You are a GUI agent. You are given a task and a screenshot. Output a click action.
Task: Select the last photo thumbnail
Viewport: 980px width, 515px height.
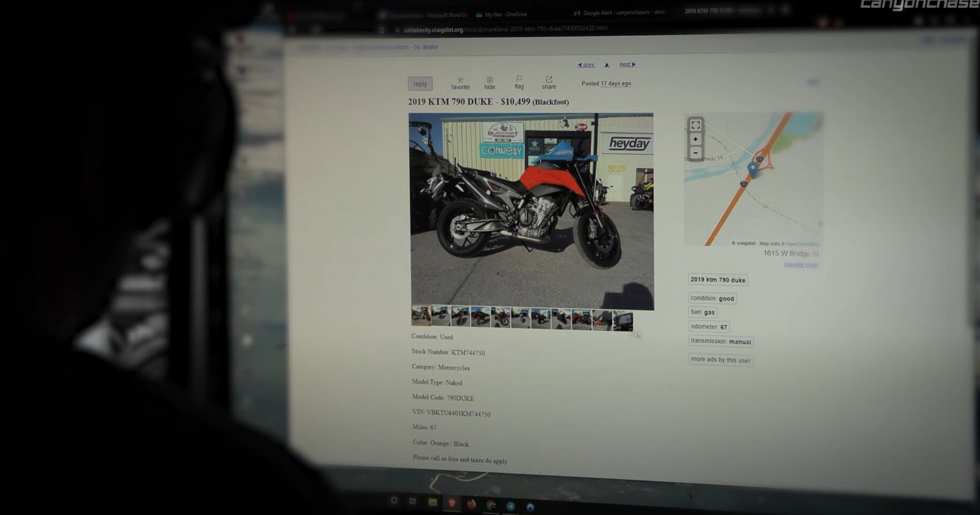click(x=622, y=321)
